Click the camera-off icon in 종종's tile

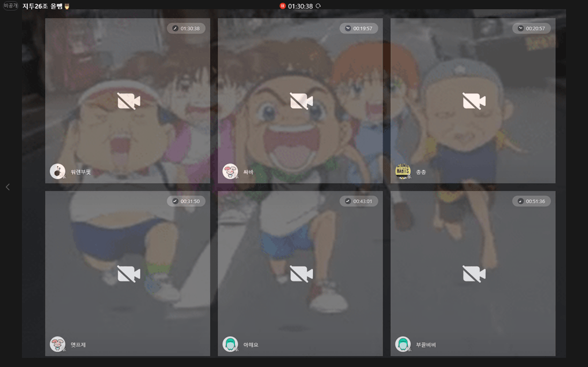tap(474, 101)
